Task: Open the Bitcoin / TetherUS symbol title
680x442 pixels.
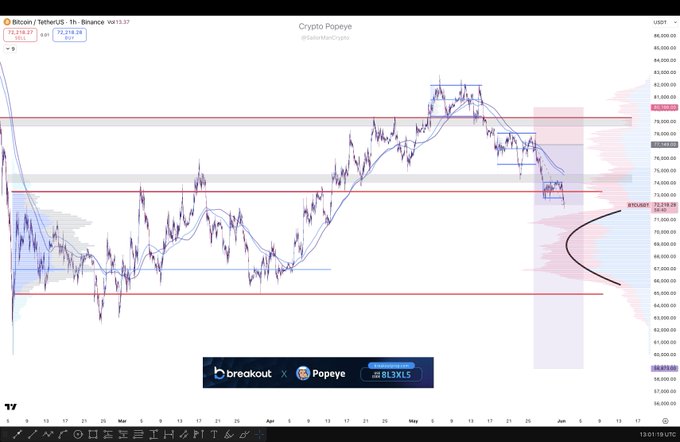Action: (58, 22)
